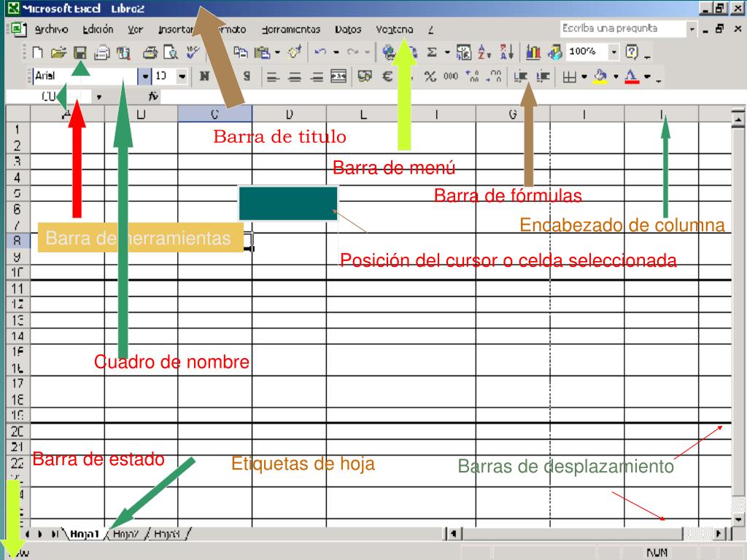Click the Deshacer (Undo) button

click(320, 52)
